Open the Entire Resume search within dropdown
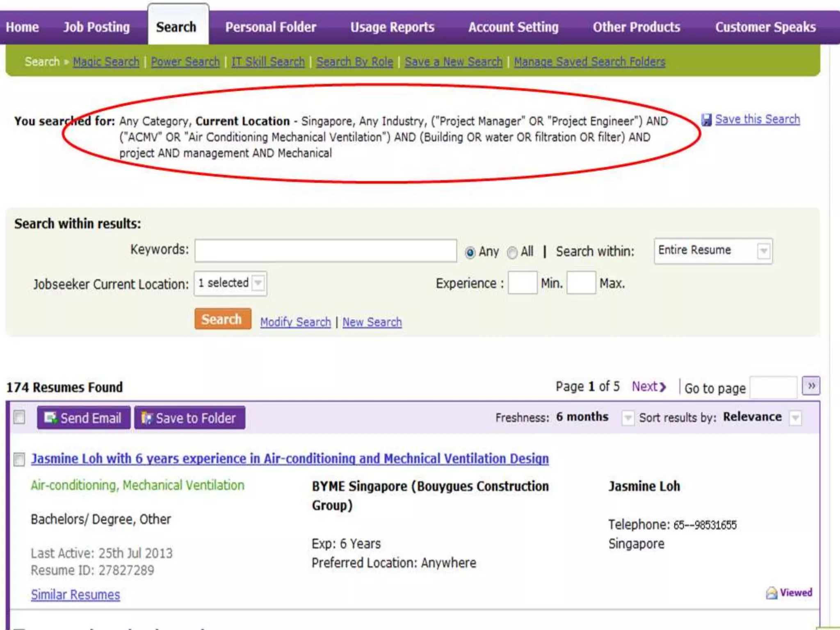840x630 pixels. tap(763, 251)
